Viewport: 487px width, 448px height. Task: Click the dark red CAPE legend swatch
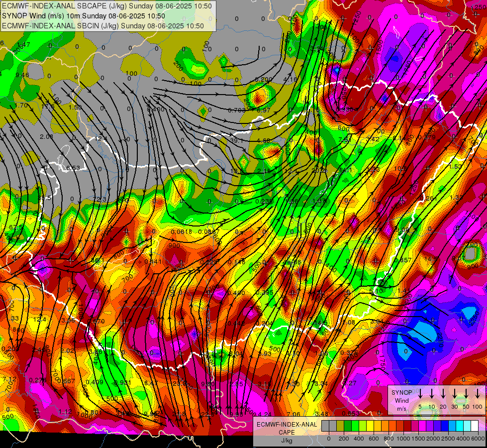point(407,426)
